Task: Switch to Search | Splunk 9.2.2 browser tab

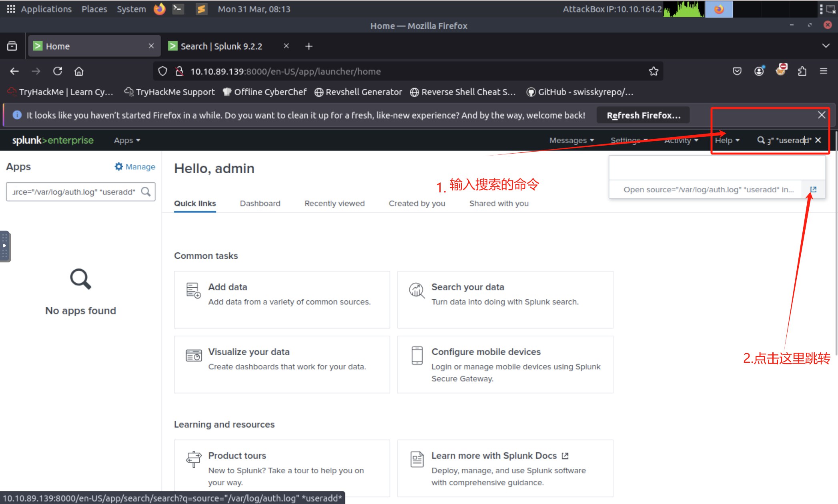Action: point(221,46)
